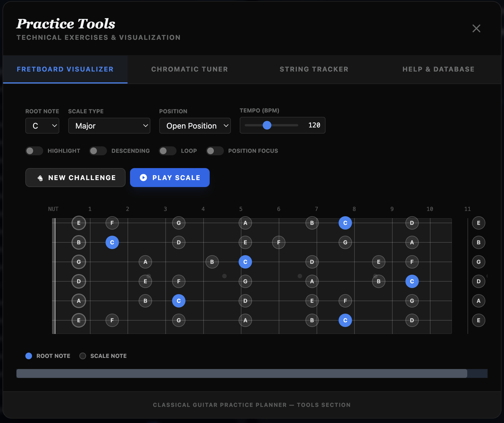Click the dice icon in New Challenge
This screenshot has width=504, height=423.
click(x=40, y=178)
